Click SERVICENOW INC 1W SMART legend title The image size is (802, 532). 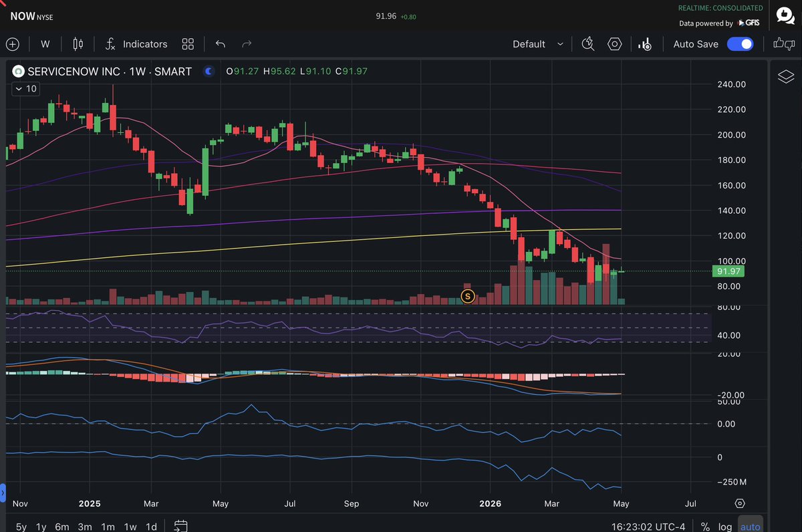tap(110, 71)
